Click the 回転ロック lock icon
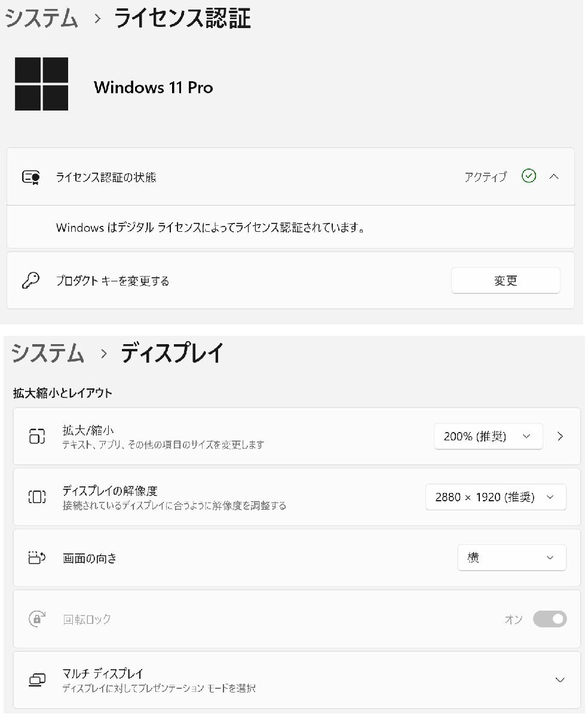The width and height of the screenshot is (588, 717). point(37,618)
